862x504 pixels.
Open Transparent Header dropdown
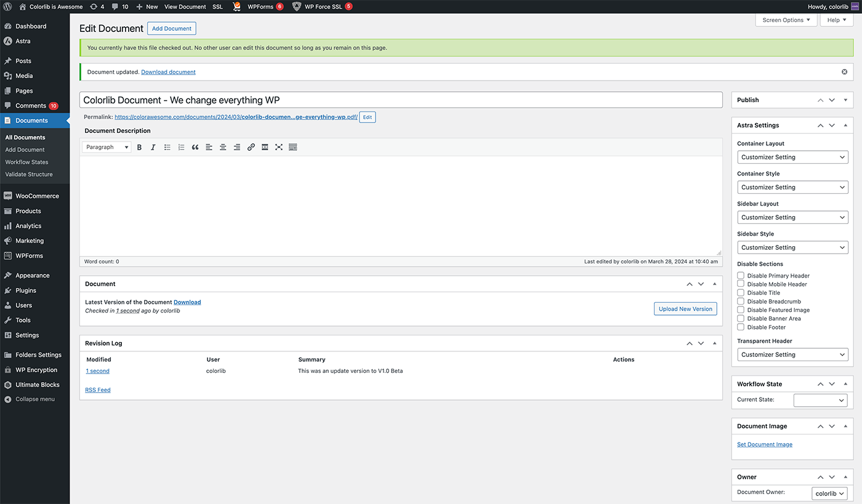coord(792,354)
